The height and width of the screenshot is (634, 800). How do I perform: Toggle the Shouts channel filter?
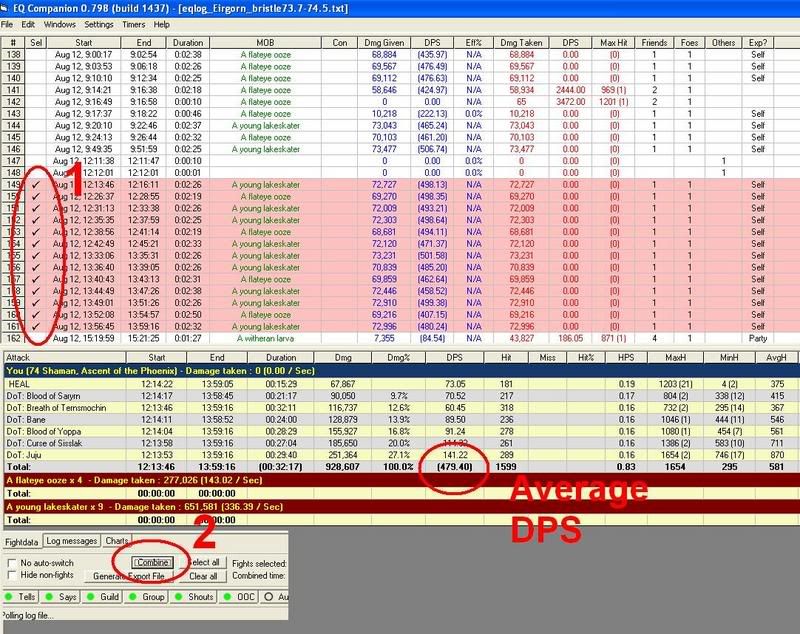pos(195,597)
